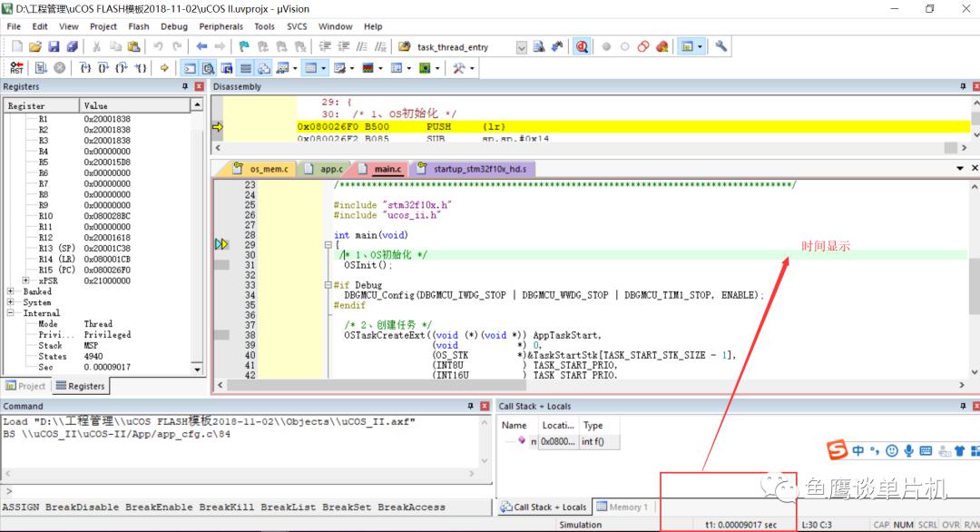Step into the current line
980x532 pixels.
pos(85,68)
